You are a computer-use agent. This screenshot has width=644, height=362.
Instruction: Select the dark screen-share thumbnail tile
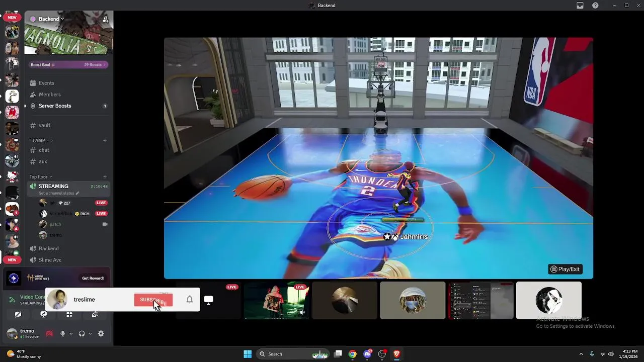pyautogui.click(x=481, y=300)
